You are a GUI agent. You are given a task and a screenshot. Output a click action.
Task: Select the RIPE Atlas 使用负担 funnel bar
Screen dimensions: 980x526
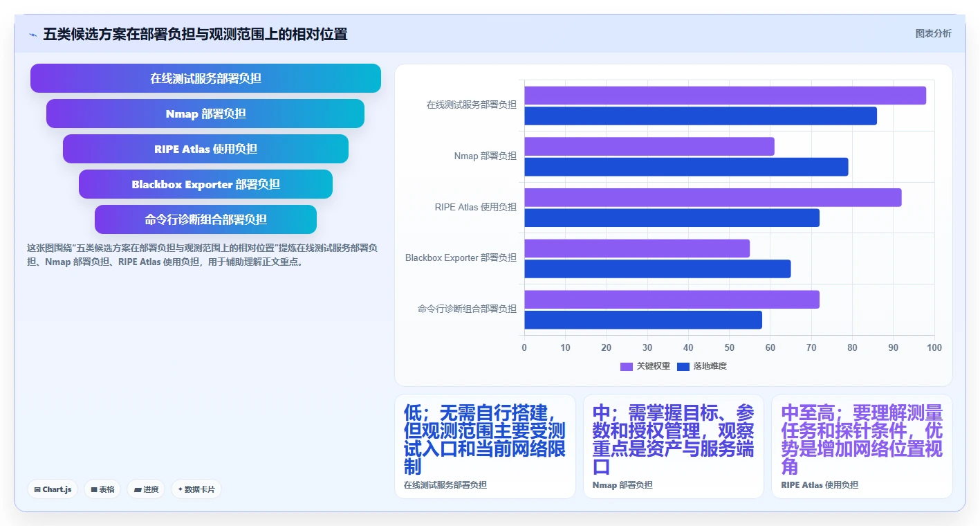point(205,149)
